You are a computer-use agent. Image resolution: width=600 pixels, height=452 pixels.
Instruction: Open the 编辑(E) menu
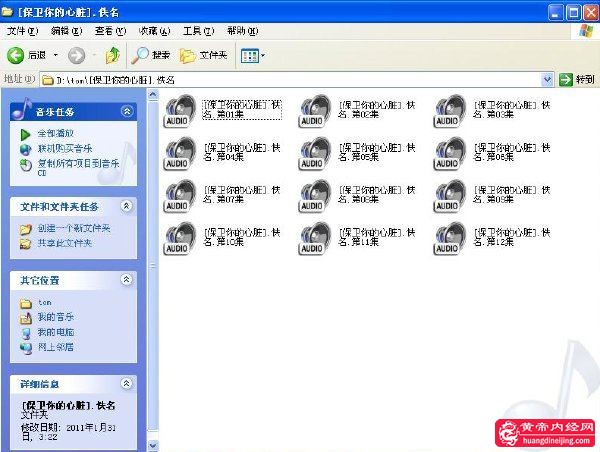point(67,31)
